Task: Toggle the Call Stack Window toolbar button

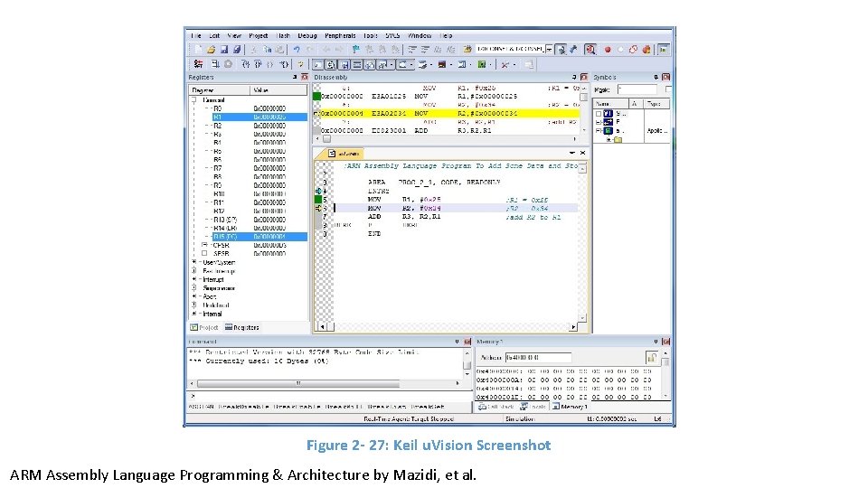Action: point(369,64)
